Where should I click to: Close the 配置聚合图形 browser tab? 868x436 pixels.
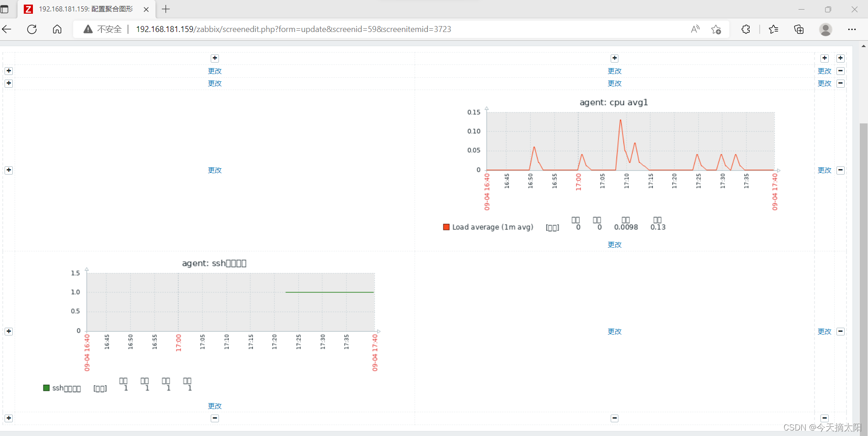pyautogui.click(x=146, y=9)
